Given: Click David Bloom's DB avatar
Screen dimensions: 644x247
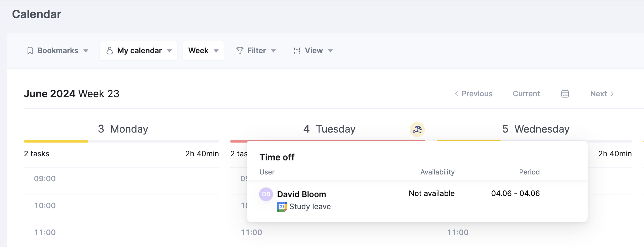Looking at the screenshot, I should pyautogui.click(x=266, y=194).
